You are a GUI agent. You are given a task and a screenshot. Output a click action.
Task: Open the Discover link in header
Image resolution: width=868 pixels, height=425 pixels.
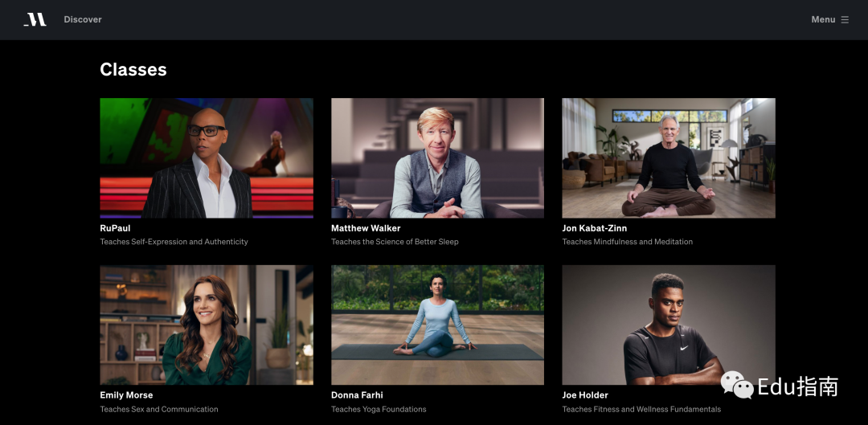pos(83,19)
